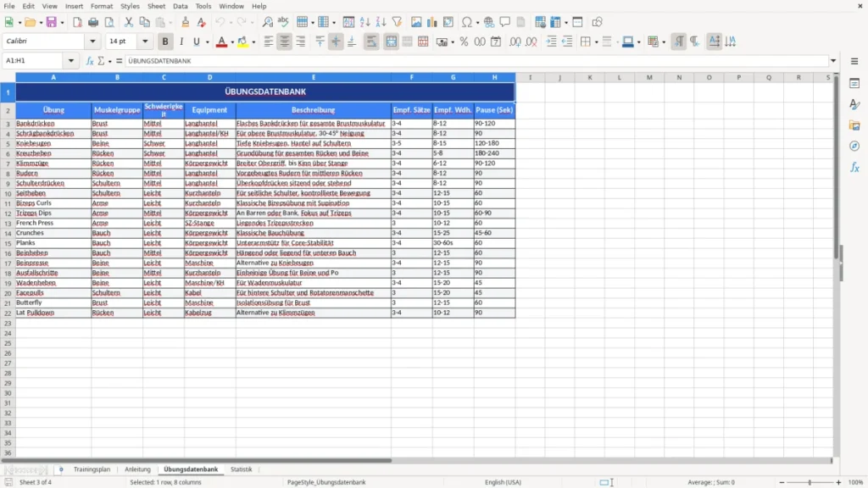This screenshot has height=488, width=868.
Task: Apply the red font color swatch
Action: click(221, 42)
